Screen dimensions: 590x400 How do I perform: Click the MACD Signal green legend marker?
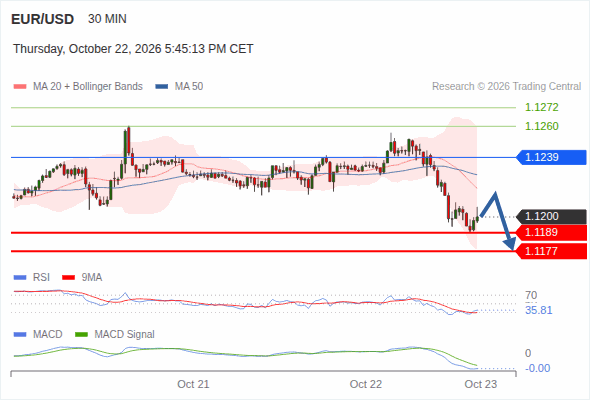coord(82,335)
